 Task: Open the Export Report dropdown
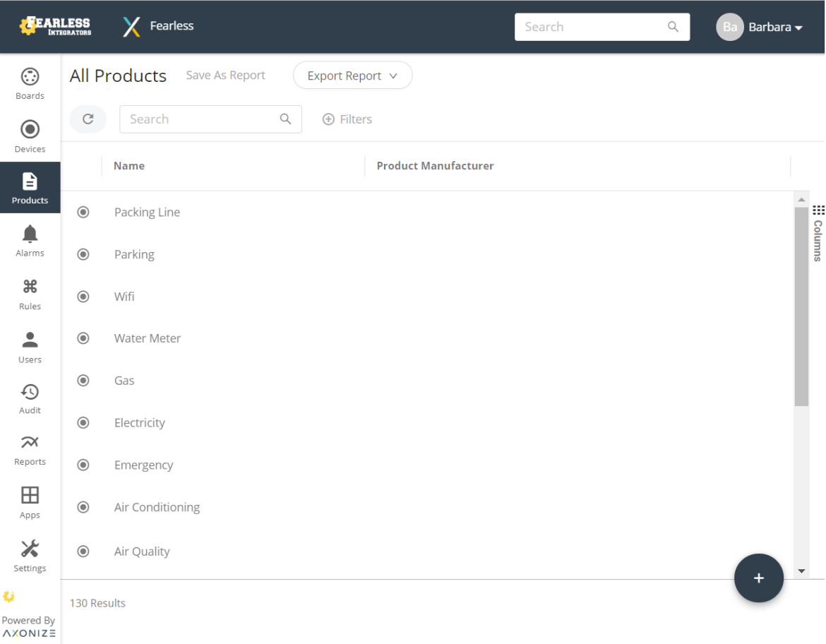point(352,75)
